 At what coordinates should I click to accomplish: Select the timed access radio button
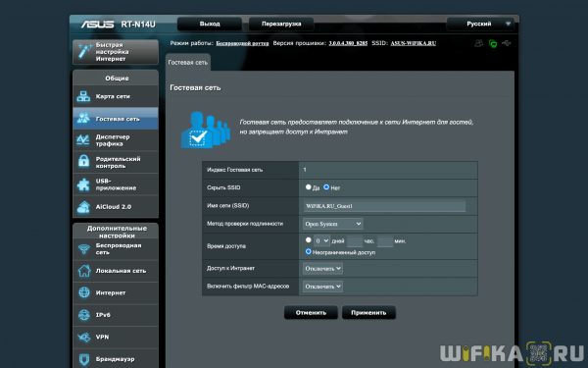[309, 240]
